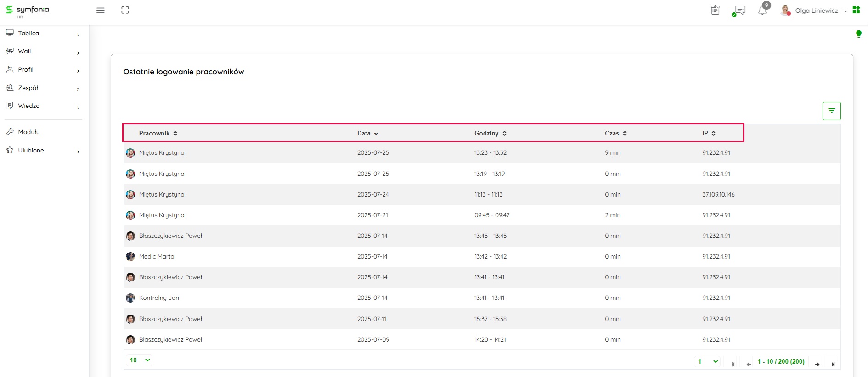Click the hamburger menu icon

tap(100, 11)
